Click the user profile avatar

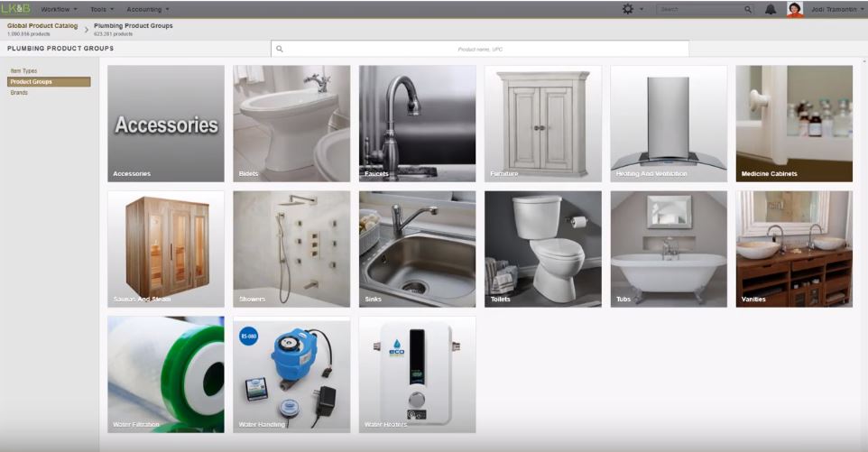(x=795, y=9)
